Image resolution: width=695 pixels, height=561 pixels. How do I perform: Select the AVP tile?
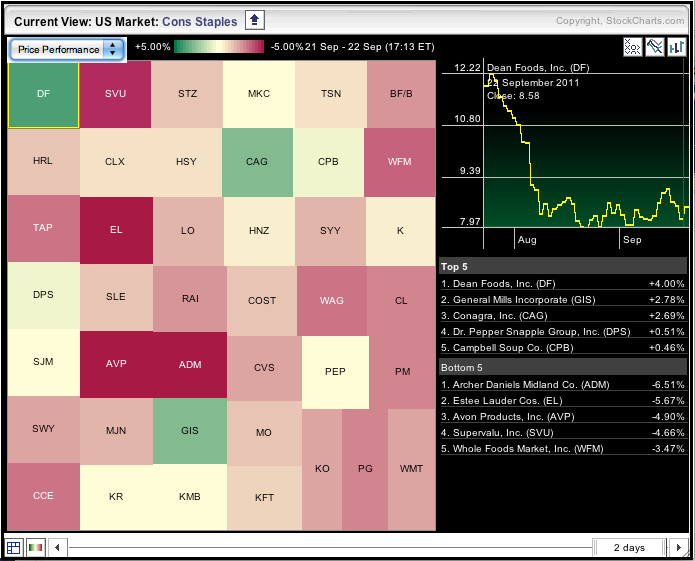tap(116, 364)
